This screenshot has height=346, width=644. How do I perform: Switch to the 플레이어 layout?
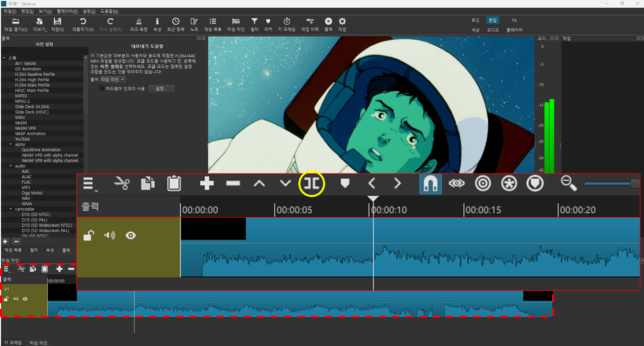tap(514, 30)
